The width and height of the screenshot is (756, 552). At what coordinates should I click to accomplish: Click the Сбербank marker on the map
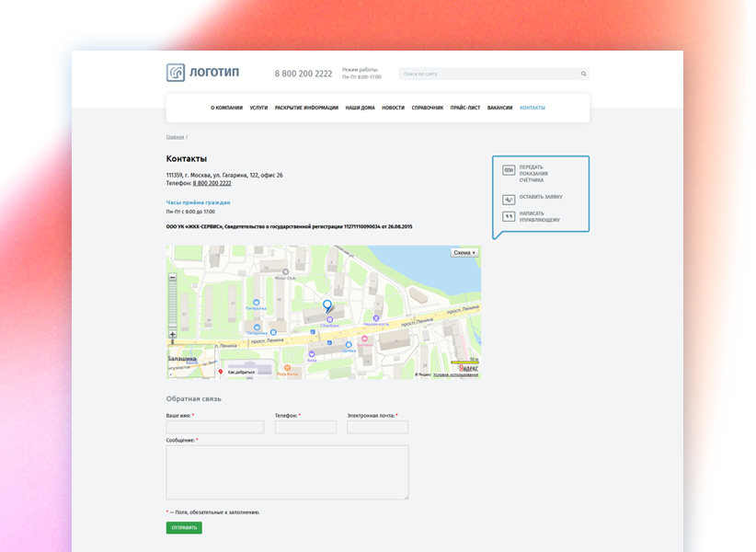[330, 320]
